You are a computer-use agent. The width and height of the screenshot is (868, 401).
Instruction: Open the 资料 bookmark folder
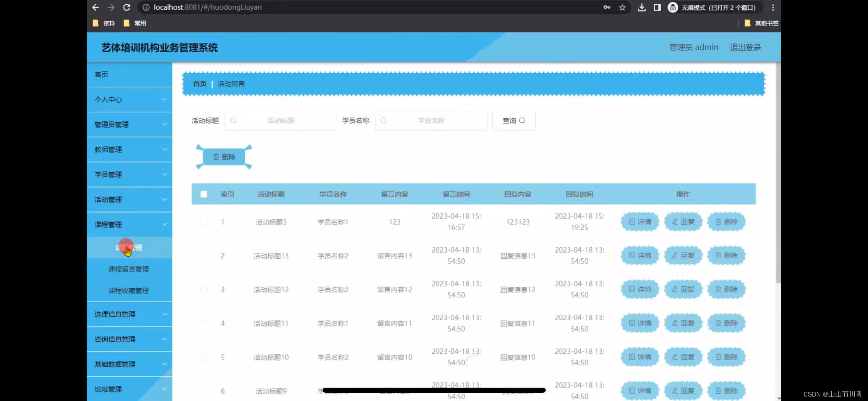104,23
